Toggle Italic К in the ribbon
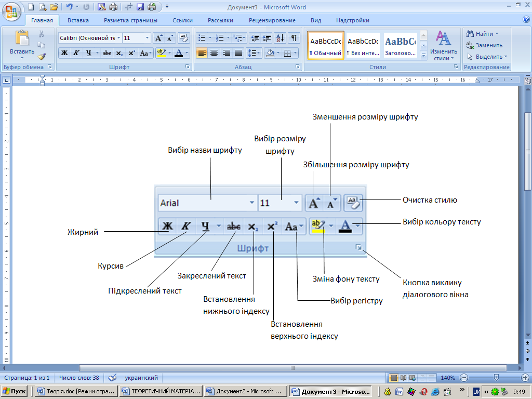 click(x=76, y=53)
